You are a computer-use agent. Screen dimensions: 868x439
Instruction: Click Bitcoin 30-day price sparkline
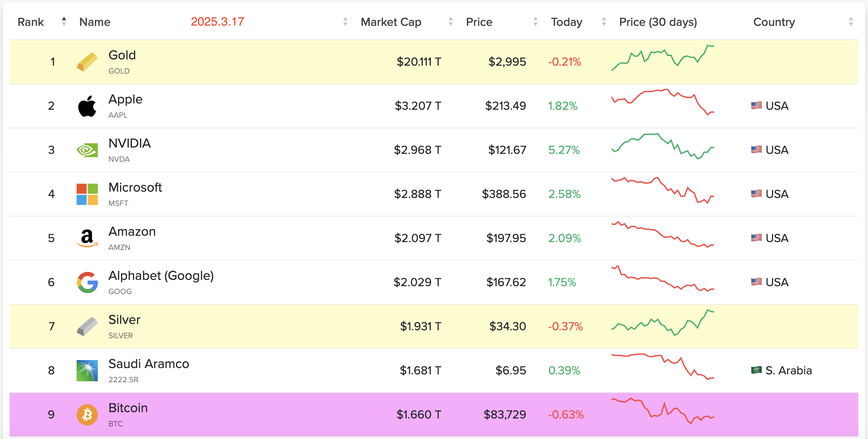tap(663, 411)
